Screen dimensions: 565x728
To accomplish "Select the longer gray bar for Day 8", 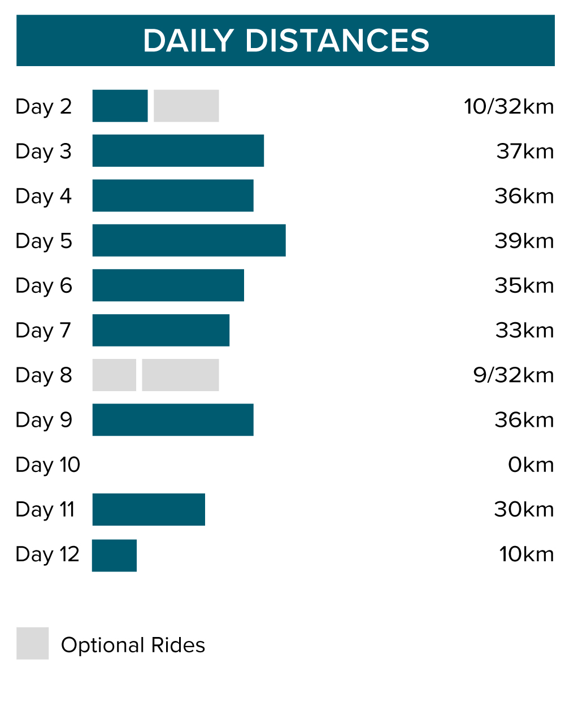I will [180, 375].
